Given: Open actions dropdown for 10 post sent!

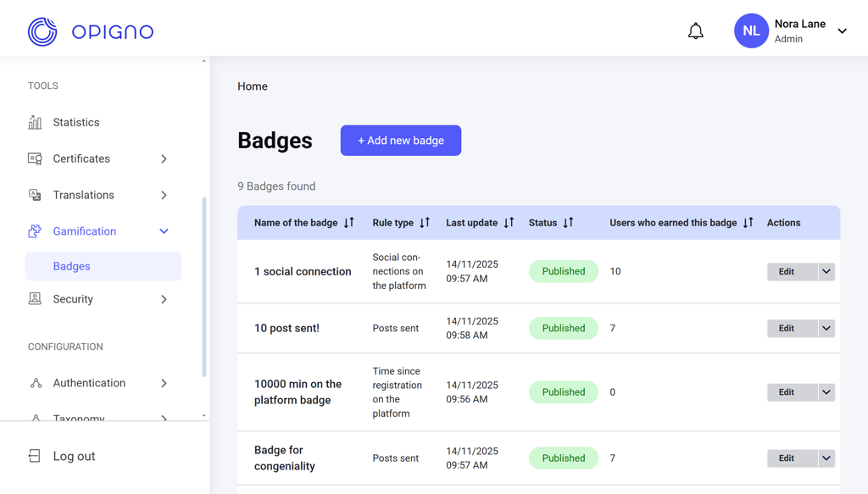Looking at the screenshot, I should (x=826, y=328).
